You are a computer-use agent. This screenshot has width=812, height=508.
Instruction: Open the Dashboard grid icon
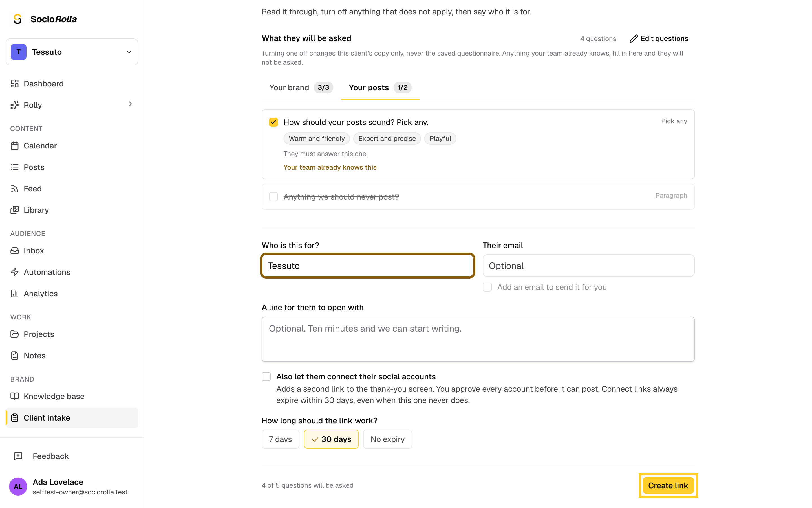(x=14, y=84)
